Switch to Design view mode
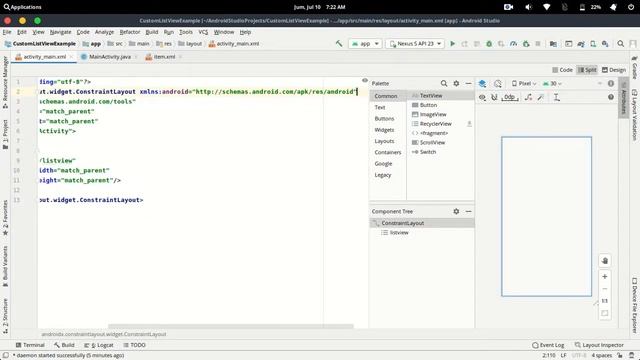 [613, 70]
